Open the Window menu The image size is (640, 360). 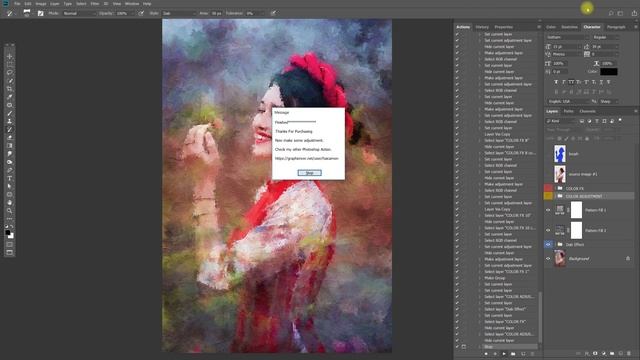tap(132, 4)
